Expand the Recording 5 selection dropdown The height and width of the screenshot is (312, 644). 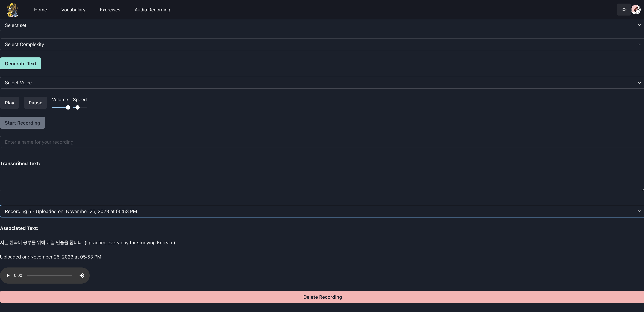tap(322, 211)
